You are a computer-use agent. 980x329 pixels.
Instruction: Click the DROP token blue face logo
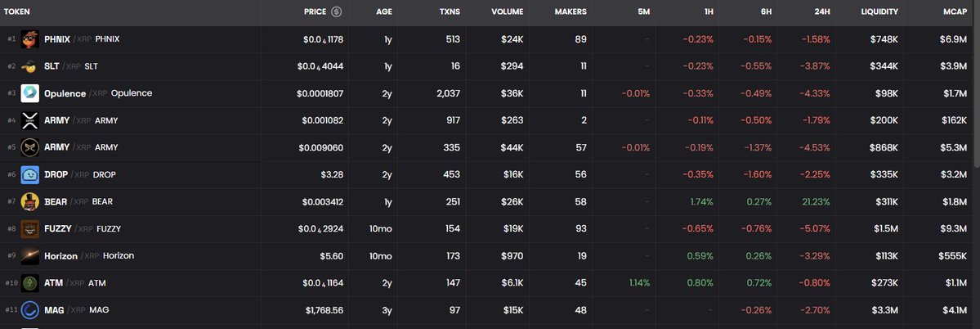click(29, 174)
